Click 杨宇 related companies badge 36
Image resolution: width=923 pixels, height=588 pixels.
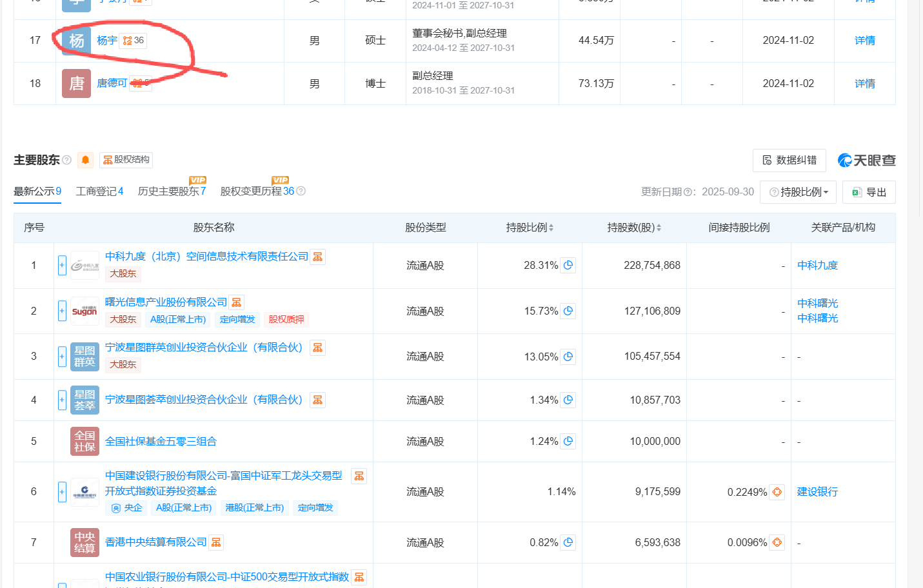pyautogui.click(x=134, y=41)
